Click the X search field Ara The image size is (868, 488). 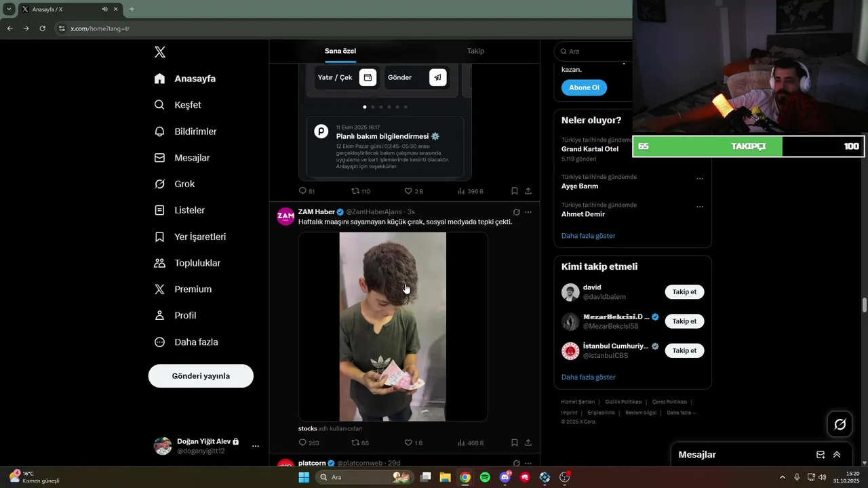click(x=593, y=52)
